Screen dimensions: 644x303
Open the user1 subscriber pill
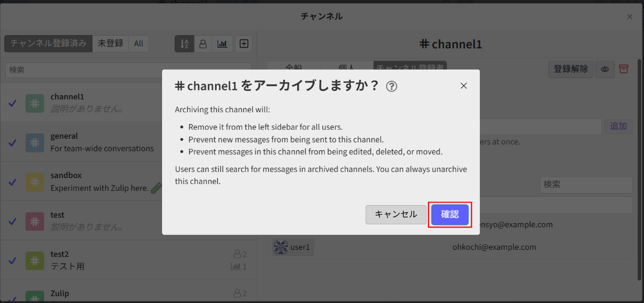(293, 247)
